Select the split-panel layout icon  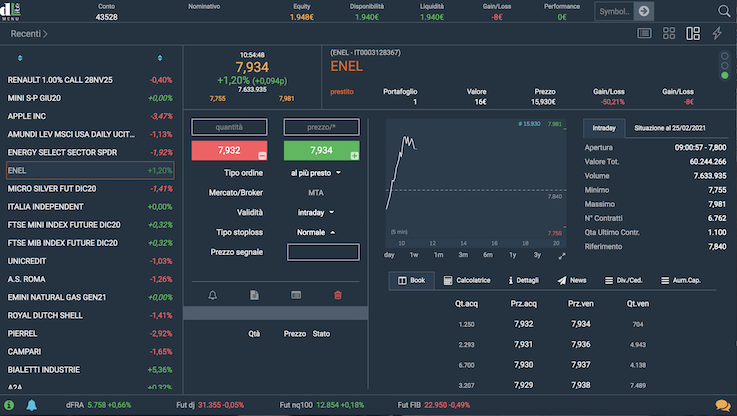[x=693, y=33]
